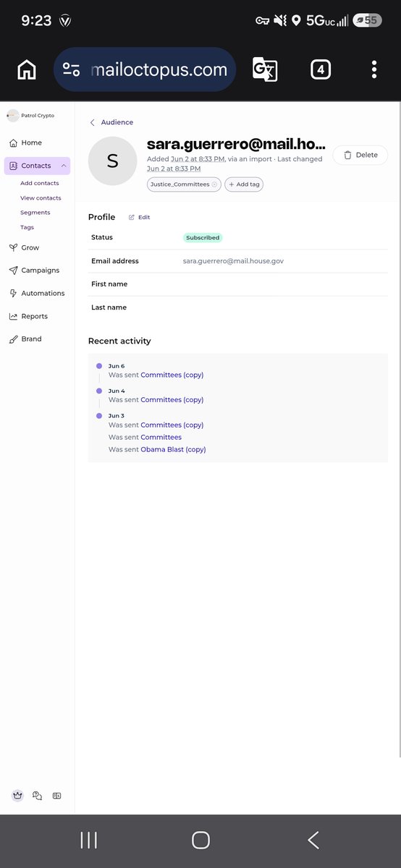Open Committees (copy) sent on Jun 3
Screen dimensions: 401x868
172,425
